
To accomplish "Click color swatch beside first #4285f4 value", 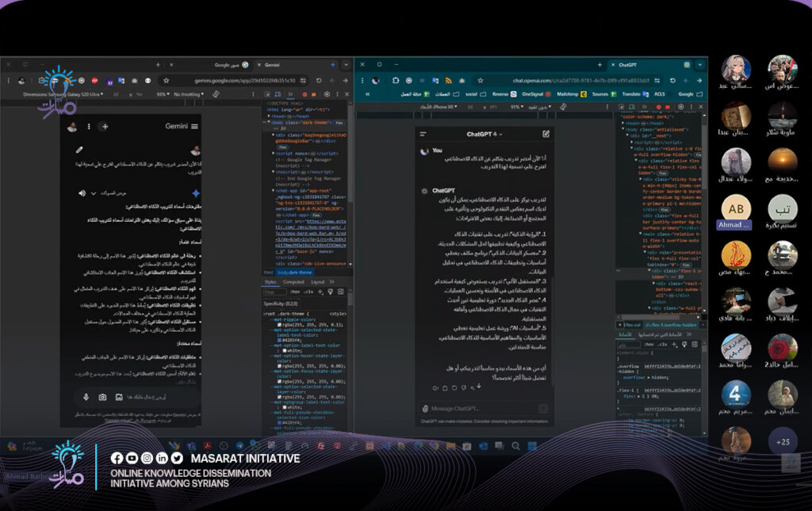I will click(x=280, y=341).
